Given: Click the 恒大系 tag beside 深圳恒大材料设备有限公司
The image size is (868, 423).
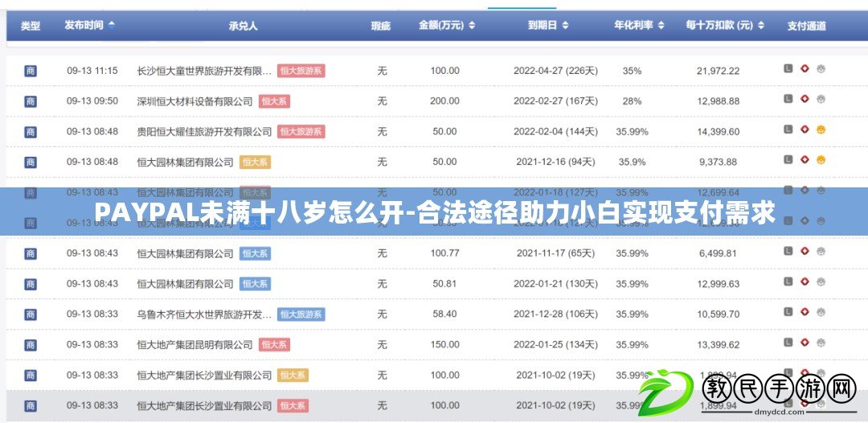Looking at the screenshot, I should 274,101.
